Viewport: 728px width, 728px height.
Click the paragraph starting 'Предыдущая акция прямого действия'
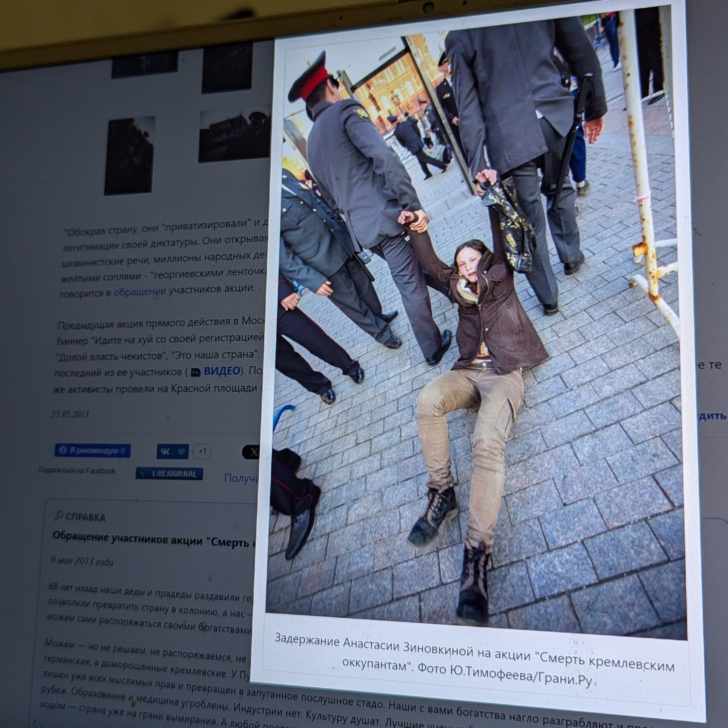click(158, 356)
